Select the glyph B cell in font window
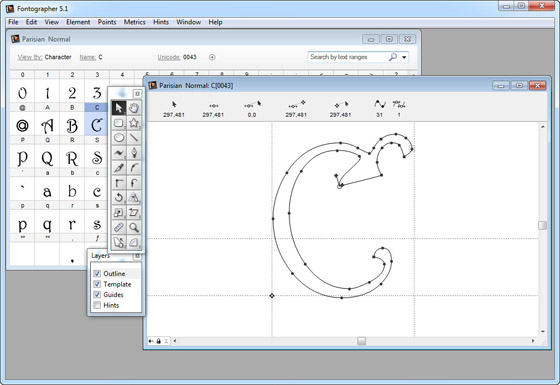The width and height of the screenshot is (560, 385). click(72, 125)
